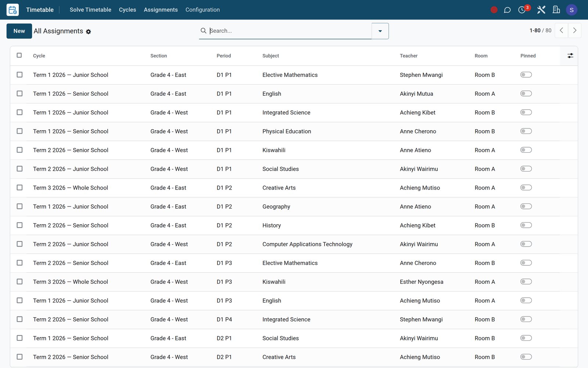Check the Geography row checkbox
The height and width of the screenshot is (368, 588).
pos(19,206)
